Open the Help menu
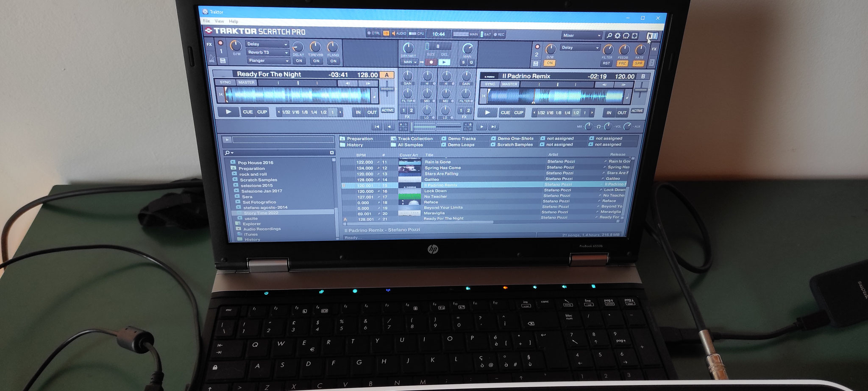 234,21
